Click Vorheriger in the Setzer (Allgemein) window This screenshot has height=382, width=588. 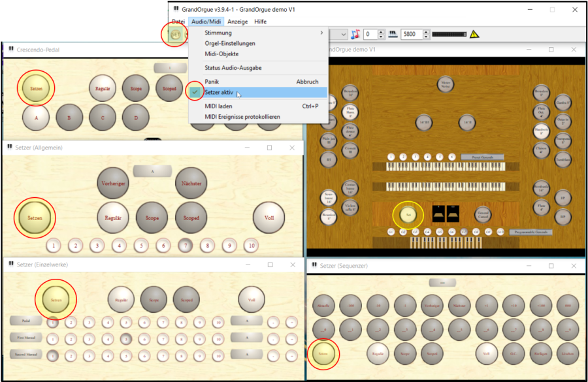point(113,183)
